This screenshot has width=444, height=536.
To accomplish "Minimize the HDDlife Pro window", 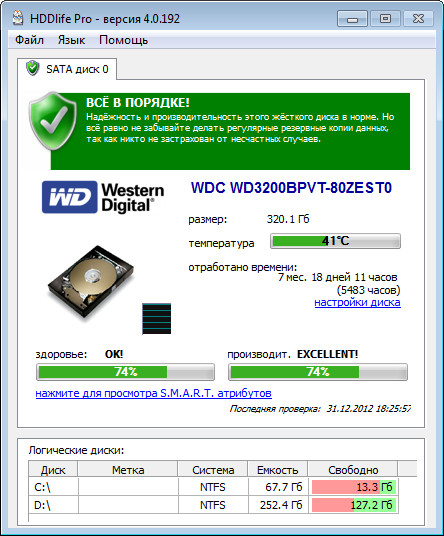I will point(352,18).
